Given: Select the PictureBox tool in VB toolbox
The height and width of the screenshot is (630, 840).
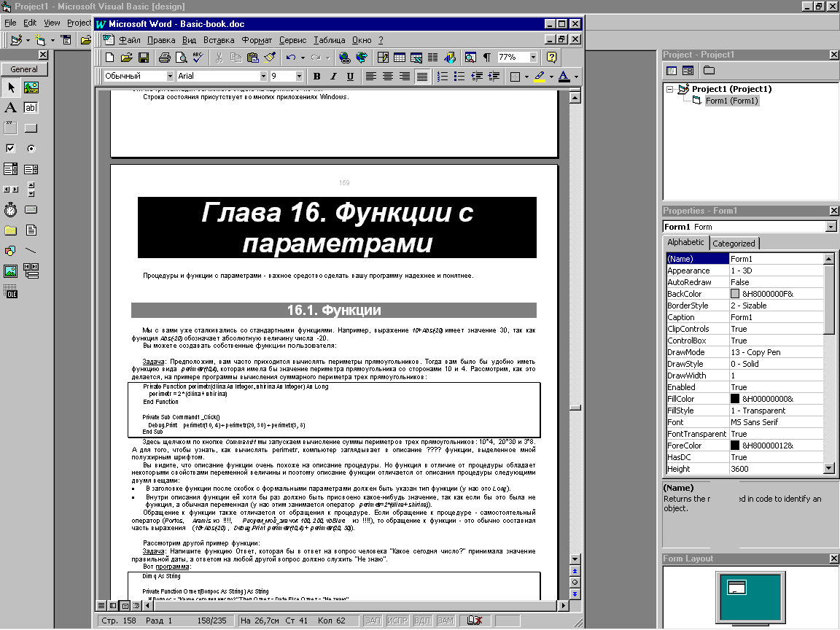Looking at the screenshot, I should (x=31, y=87).
